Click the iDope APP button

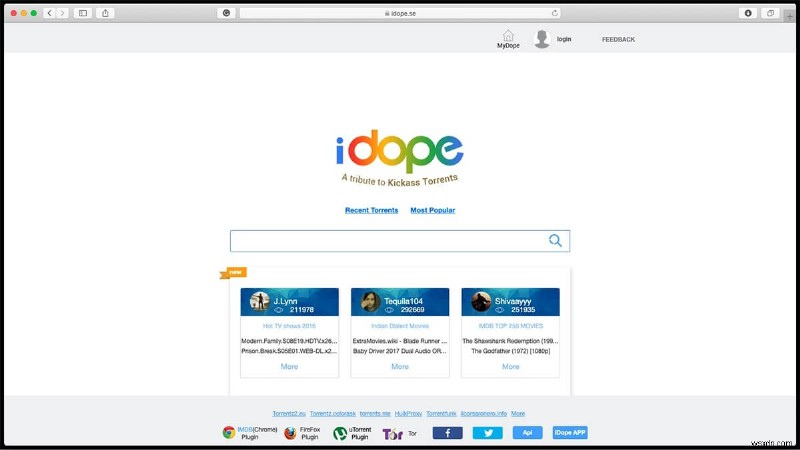pos(570,433)
